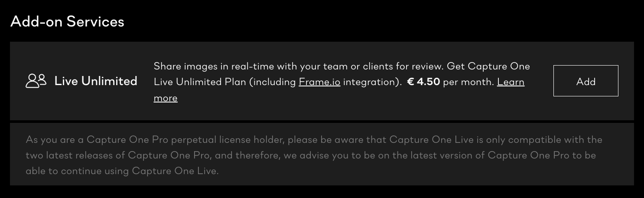Click the "As you are a Capture One Pro" notice line
644x198 pixels.
(314, 140)
